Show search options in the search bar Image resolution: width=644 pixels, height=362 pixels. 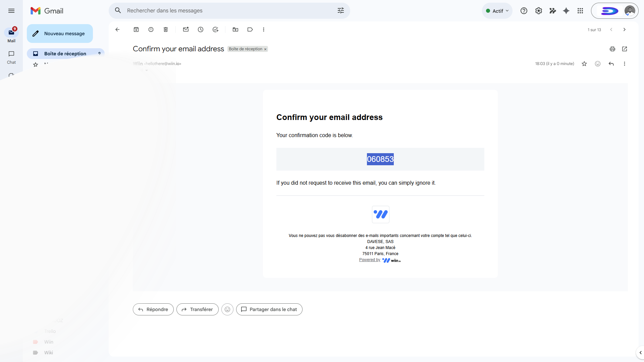click(x=341, y=11)
